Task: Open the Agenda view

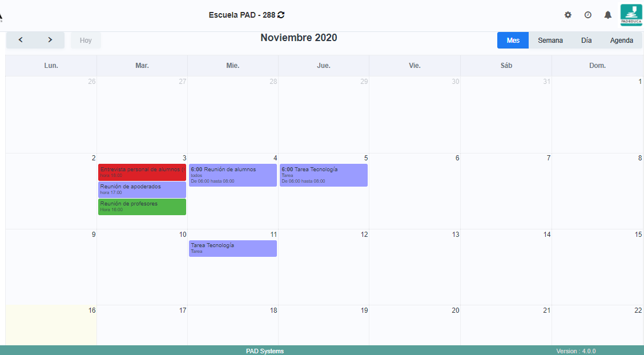Action: coord(621,41)
